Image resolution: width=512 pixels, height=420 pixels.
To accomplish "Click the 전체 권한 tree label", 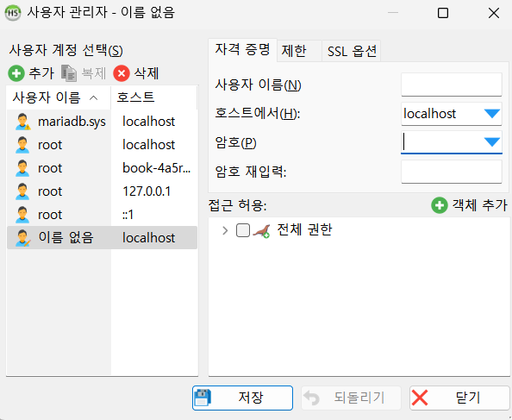I will [304, 230].
